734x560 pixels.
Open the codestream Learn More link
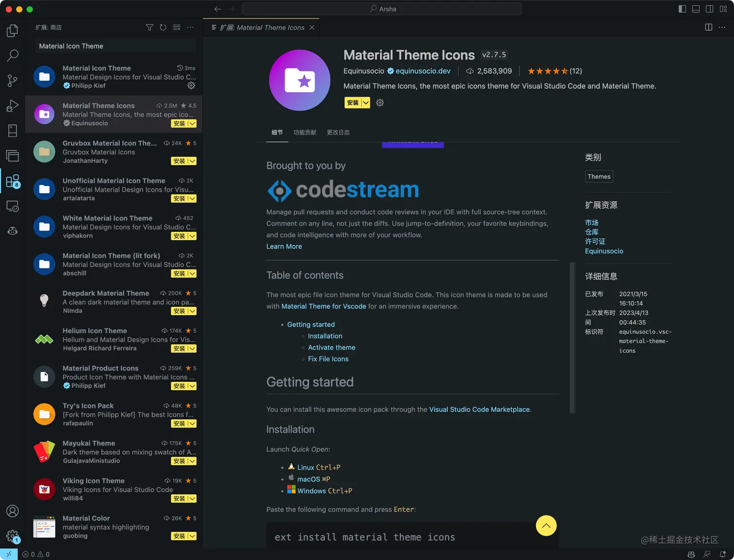click(x=284, y=247)
